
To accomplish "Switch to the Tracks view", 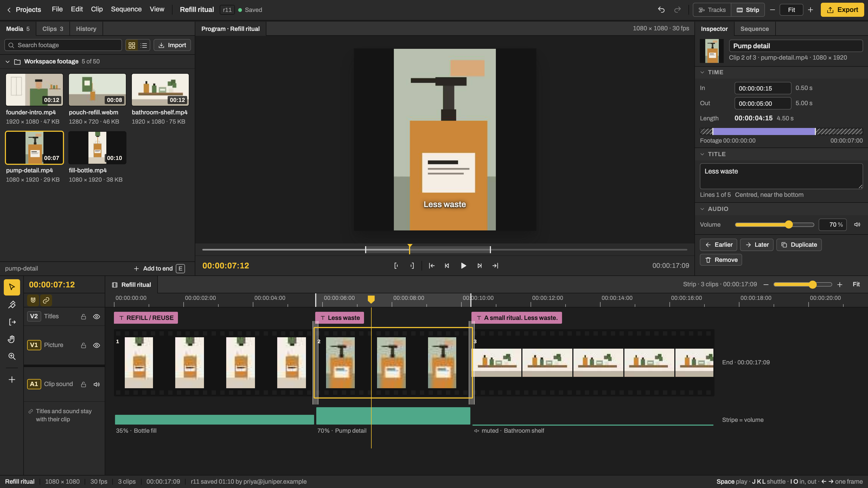I will point(712,10).
